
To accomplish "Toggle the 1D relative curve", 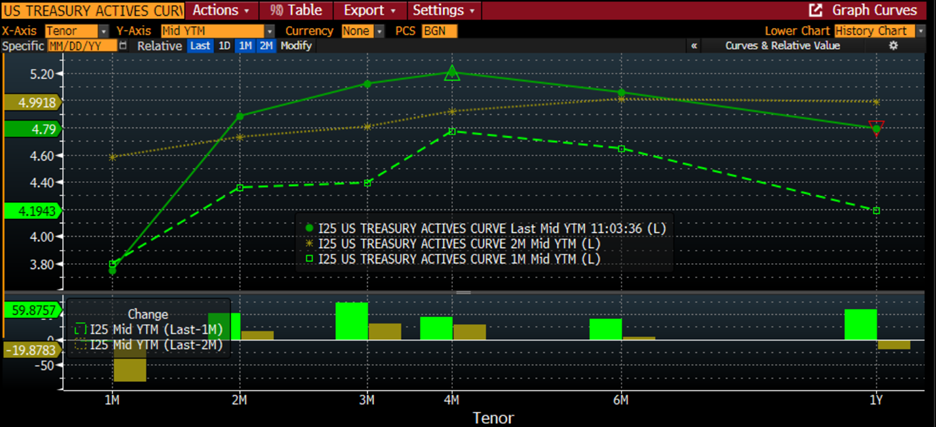I will pyautogui.click(x=224, y=46).
